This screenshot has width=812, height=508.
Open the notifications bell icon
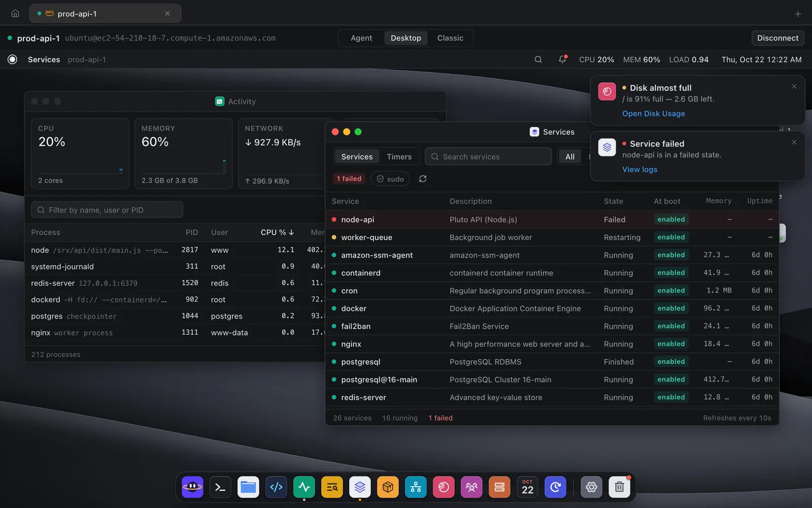[x=562, y=59]
